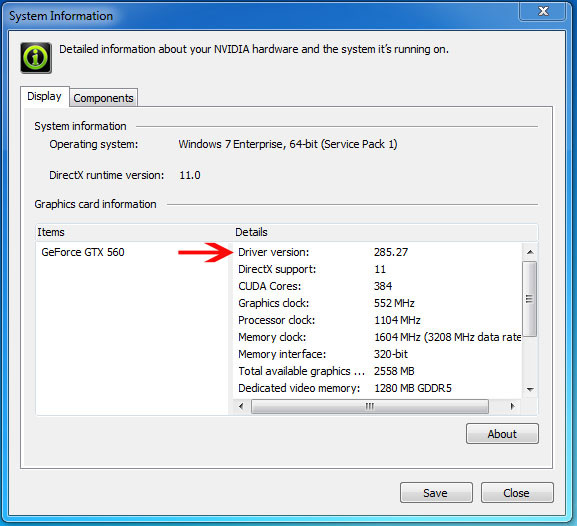Close the System Information dialog via Close button

pos(517,493)
